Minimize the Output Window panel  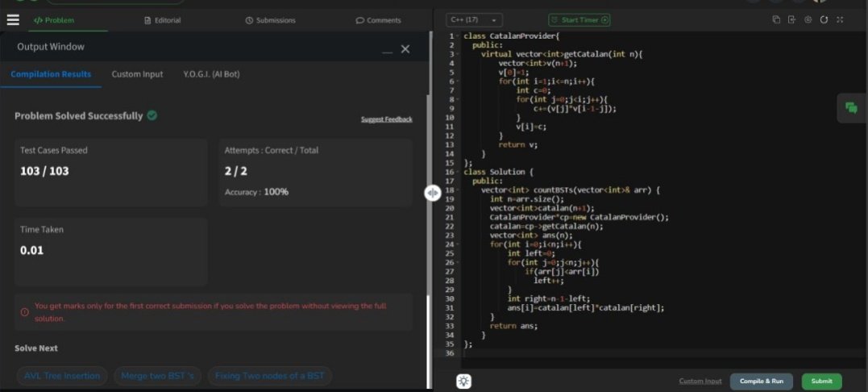387,51
